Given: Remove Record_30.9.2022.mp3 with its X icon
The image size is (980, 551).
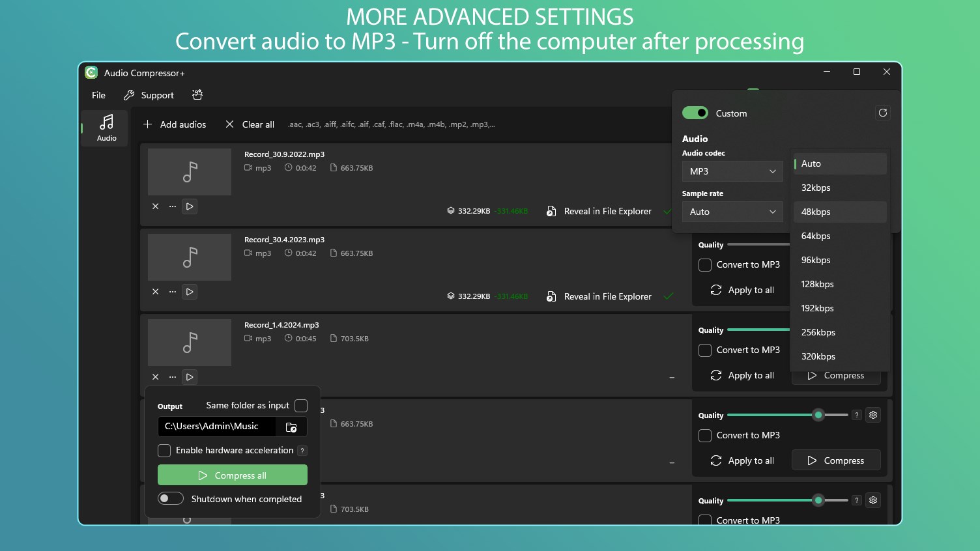Looking at the screenshot, I should (156, 206).
